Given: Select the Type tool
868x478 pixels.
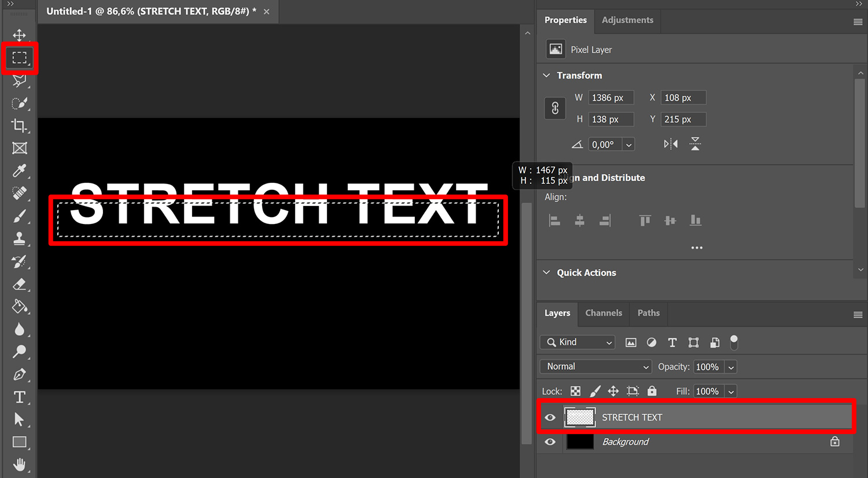Looking at the screenshot, I should tap(19, 397).
